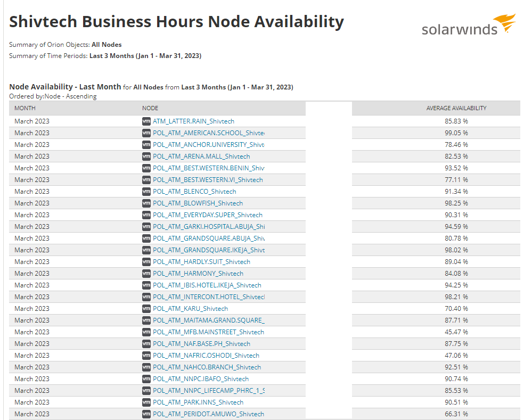Click VM icon beside POL_ATM_EVERYDAY.SUPER_Shivtech
532x420 pixels.
146,215
